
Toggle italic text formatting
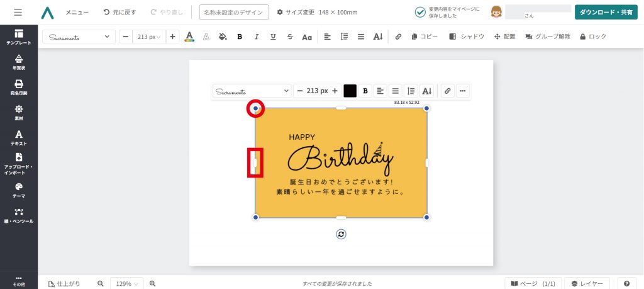tap(256, 37)
